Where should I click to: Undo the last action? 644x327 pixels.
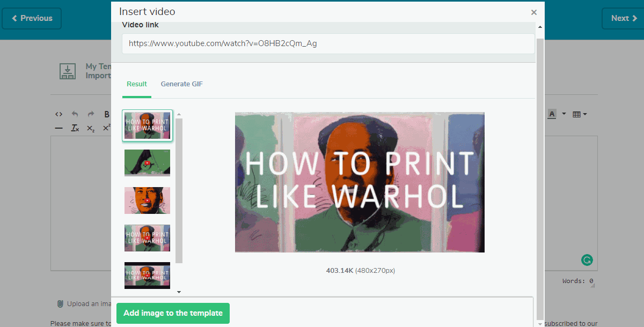(75, 114)
